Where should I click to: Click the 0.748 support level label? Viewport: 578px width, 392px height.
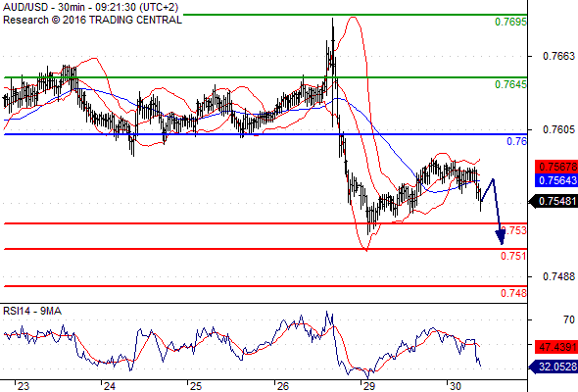(x=513, y=293)
